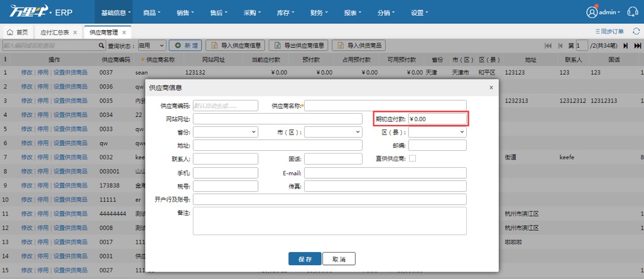Screen dimensions: 644x279
Task: Go to the previous page arrow
Action: click(560, 46)
